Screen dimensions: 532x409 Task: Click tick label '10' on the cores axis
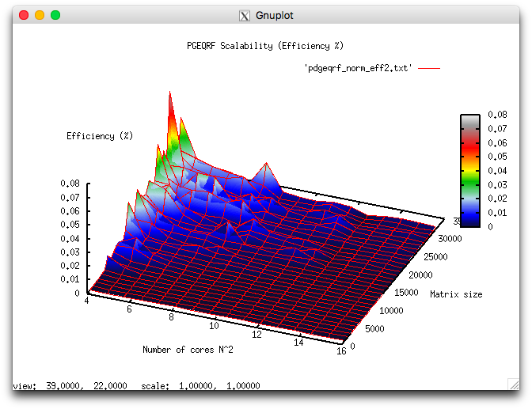[214, 326]
